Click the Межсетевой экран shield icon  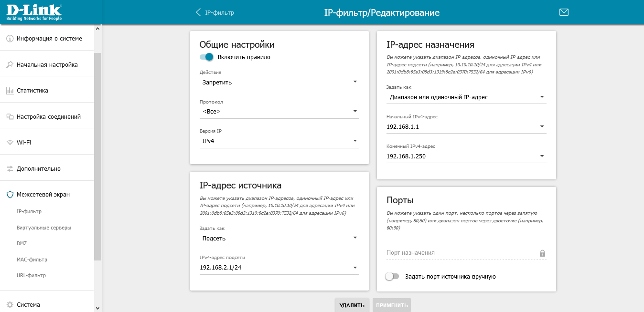coord(9,195)
